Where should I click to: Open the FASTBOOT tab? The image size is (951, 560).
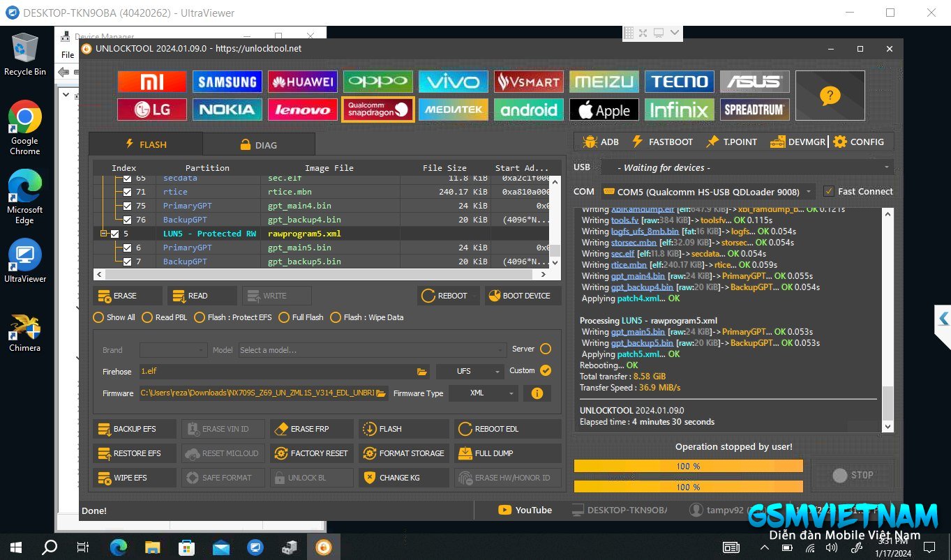[662, 142]
